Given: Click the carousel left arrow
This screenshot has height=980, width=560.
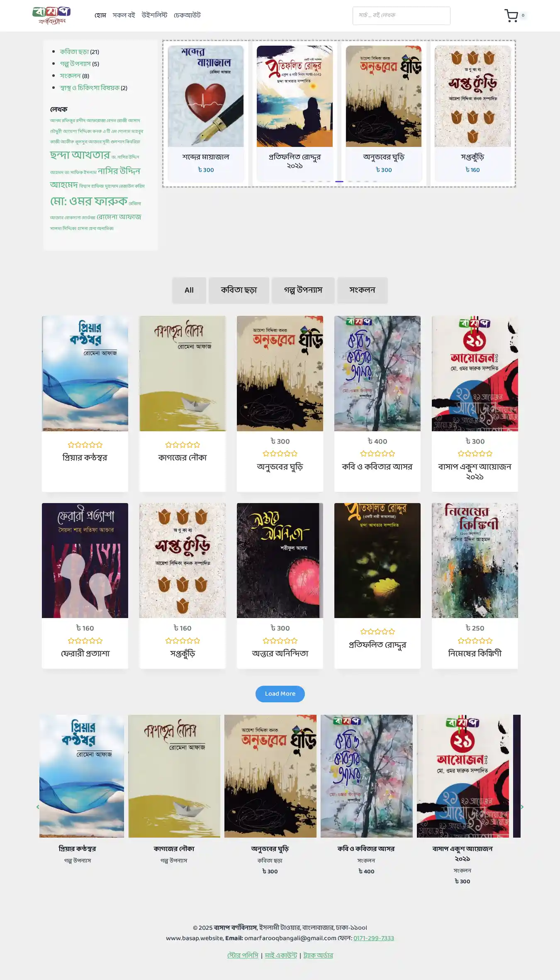Looking at the screenshot, I should tap(38, 806).
